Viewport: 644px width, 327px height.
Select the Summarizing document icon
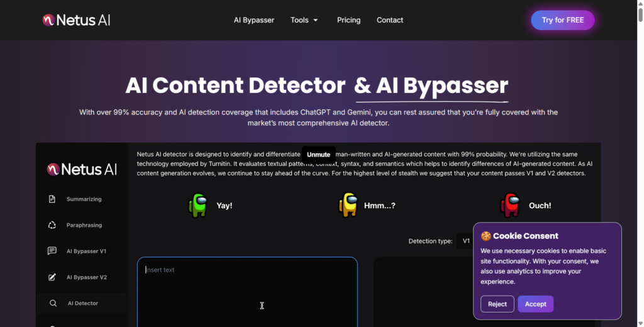click(52, 199)
